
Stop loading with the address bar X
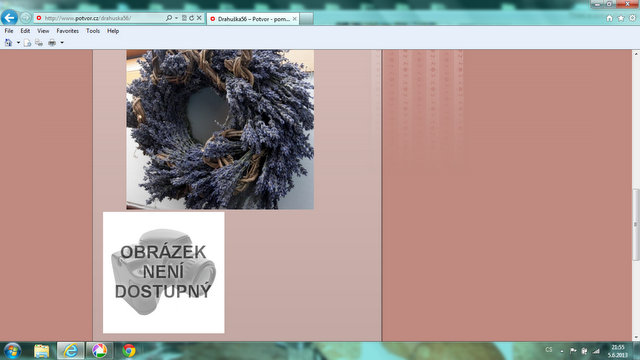[x=199, y=18]
